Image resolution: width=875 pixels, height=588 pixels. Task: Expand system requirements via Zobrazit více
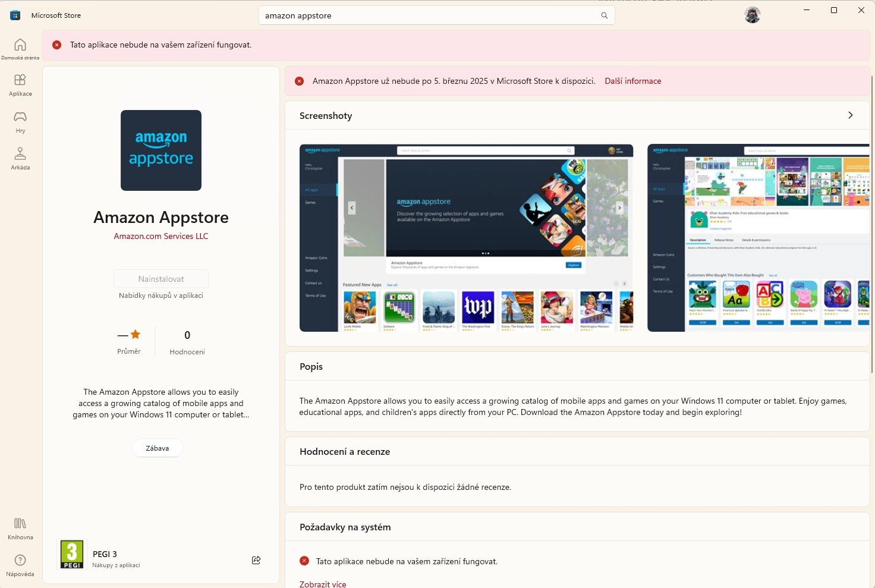click(323, 583)
